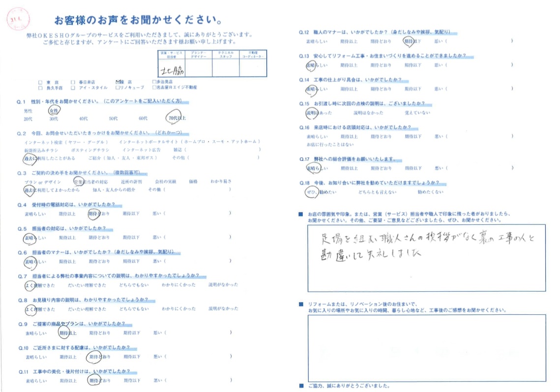The width and height of the screenshot is (560, 392).
Task: Tick the 多治見店 checkbox
Action: (x=155, y=82)
